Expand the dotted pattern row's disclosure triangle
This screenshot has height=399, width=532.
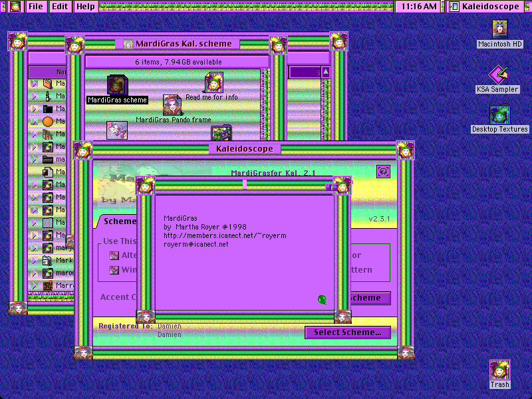(x=35, y=223)
